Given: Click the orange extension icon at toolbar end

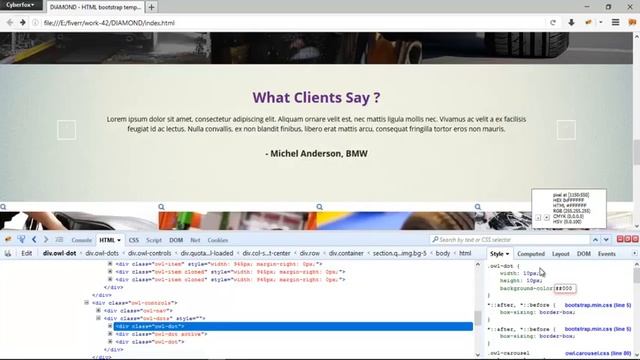Looking at the screenshot, I should tap(632, 22).
